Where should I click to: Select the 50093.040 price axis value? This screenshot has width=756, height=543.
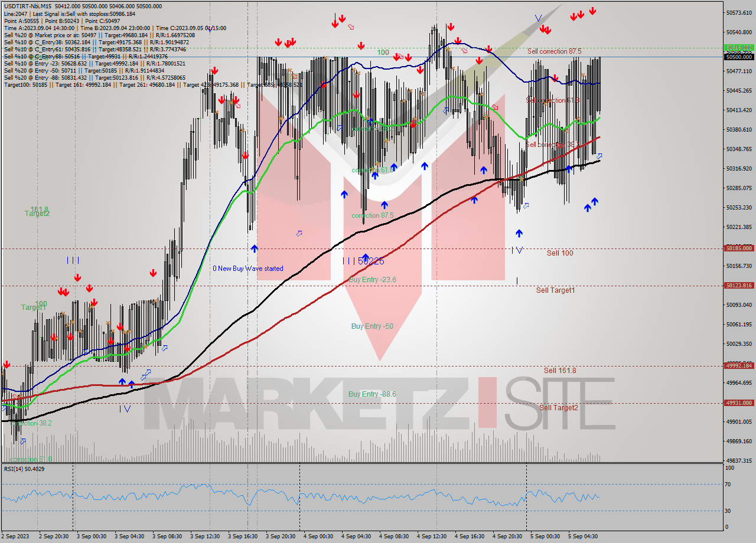click(x=739, y=305)
